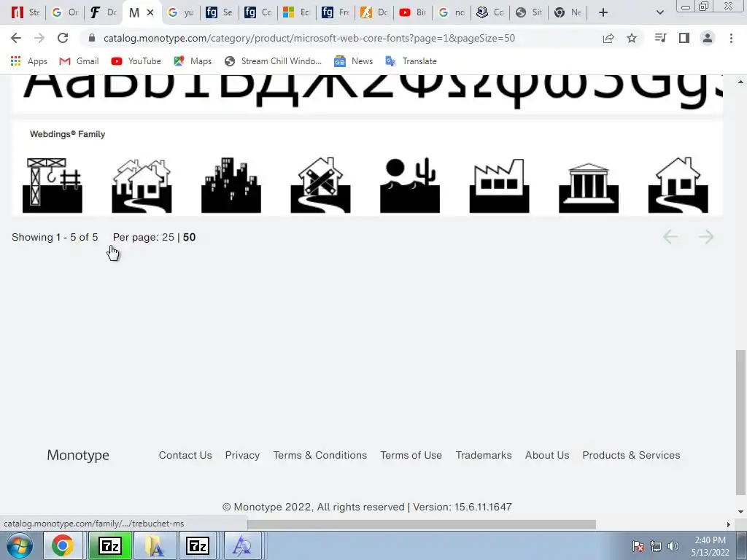Click the scroll-up arrow
Screen dimensions: 747x560
[x=740, y=82]
